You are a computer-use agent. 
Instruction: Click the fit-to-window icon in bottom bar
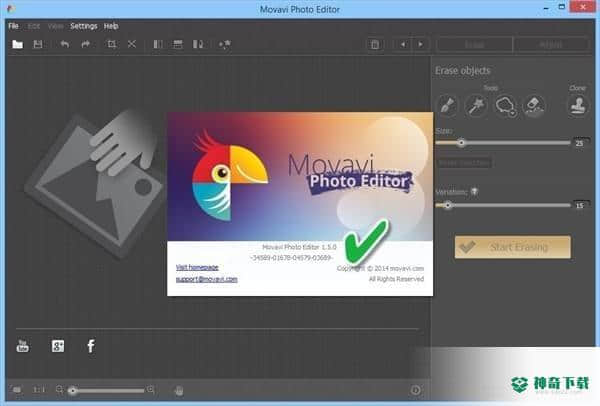pos(17,390)
